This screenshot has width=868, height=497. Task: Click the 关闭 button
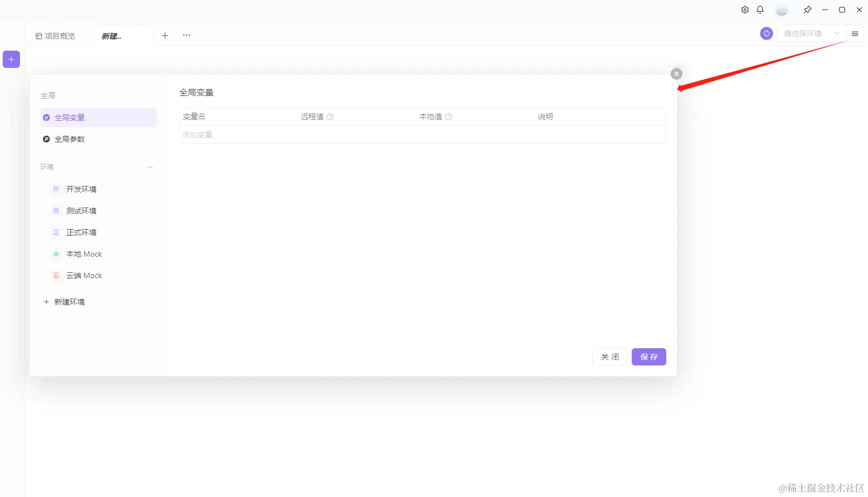click(x=610, y=357)
